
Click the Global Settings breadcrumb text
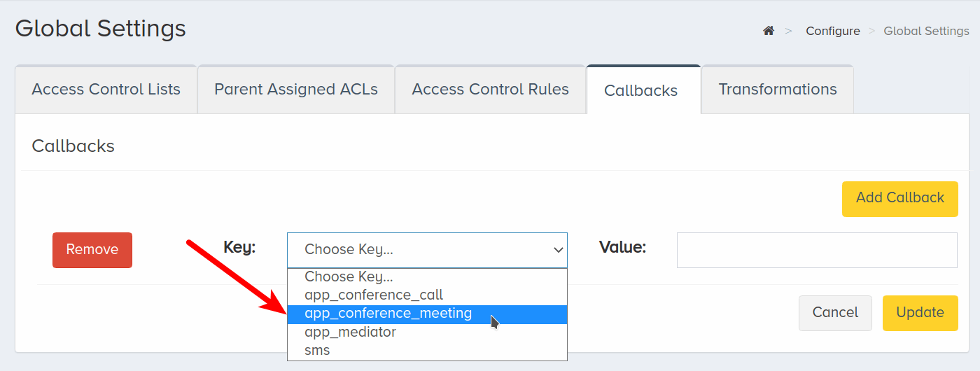tap(926, 31)
